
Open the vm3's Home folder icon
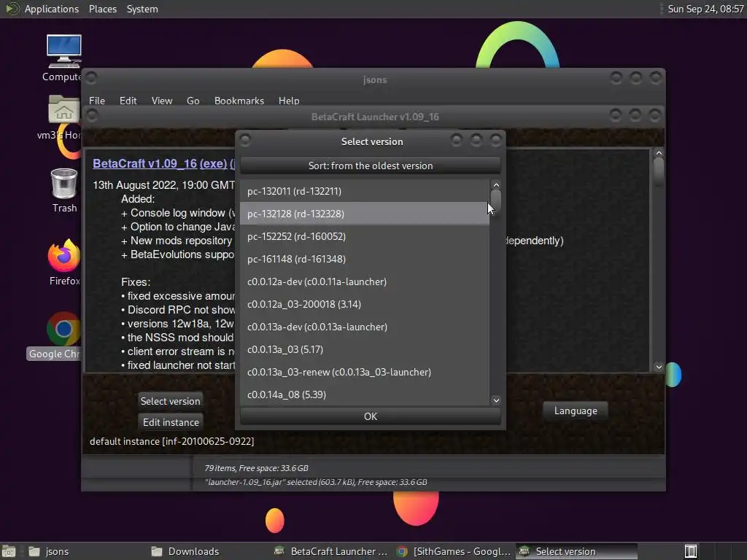(x=63, y=117)
